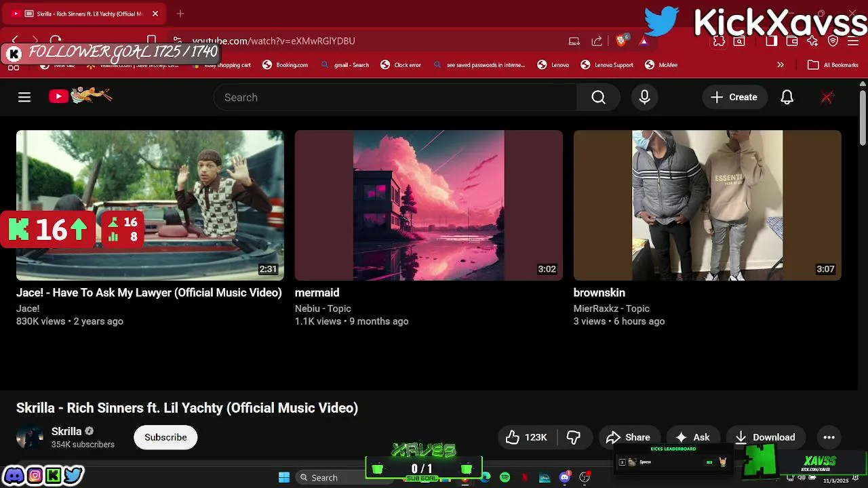Open the Lenovo bookmark

pyautogui.click(x=553, y=65)
